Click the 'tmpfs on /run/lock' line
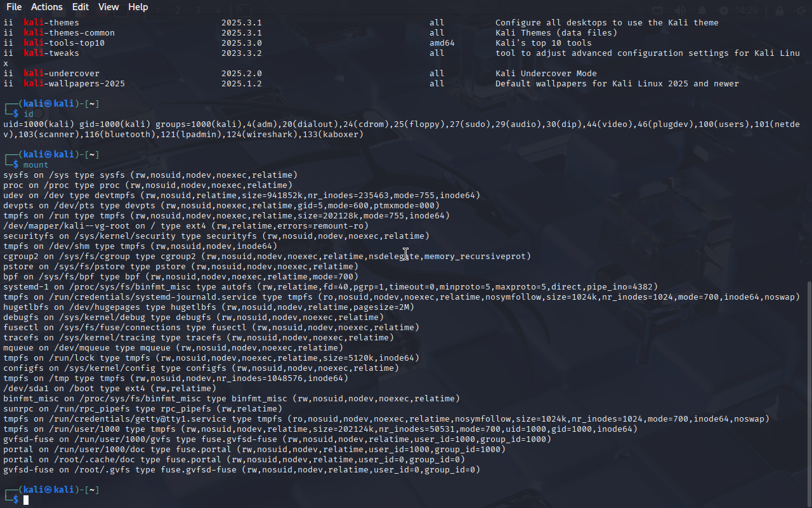Image resolution: width=812 pixels, height=508 pixels. click(x=211, y=358)
